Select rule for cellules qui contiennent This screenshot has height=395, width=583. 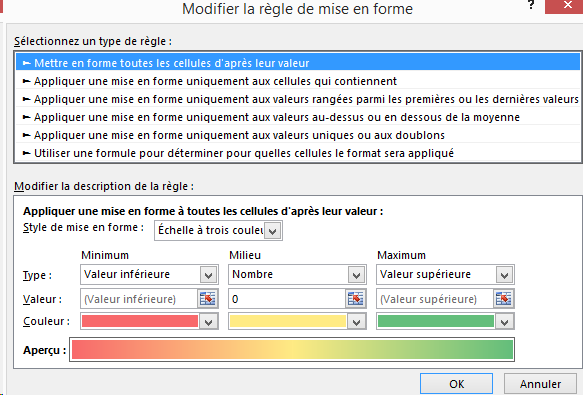tap(298, 81)
